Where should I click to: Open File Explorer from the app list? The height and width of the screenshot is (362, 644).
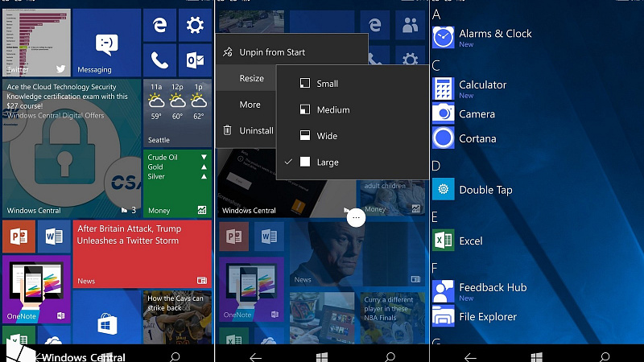[x=475, y=316]
